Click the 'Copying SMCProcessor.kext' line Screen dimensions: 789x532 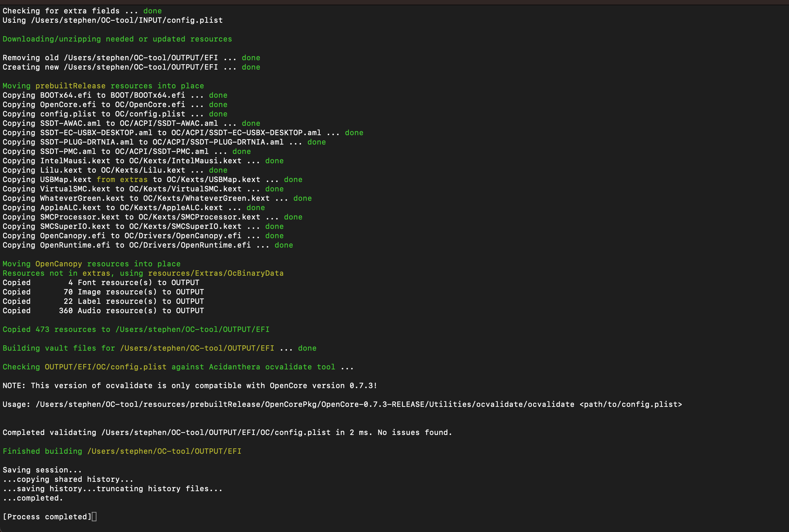tap(152, 217)
